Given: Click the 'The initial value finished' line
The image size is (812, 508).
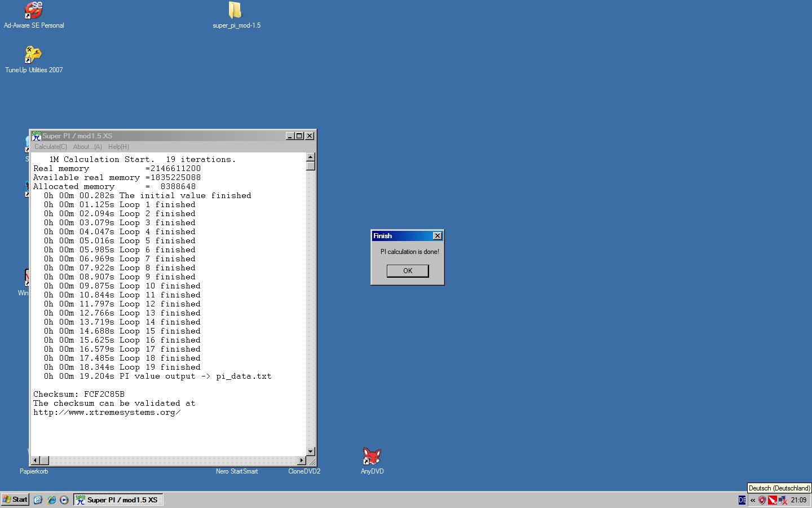Looking at the screenshot, I should [x=148, y=196].
